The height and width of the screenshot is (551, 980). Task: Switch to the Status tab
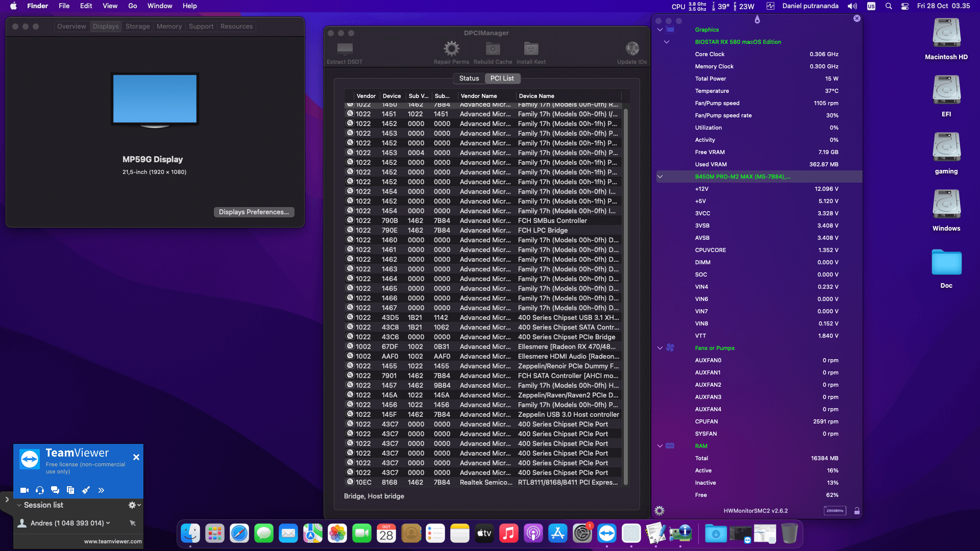click(x=469, y=79)
